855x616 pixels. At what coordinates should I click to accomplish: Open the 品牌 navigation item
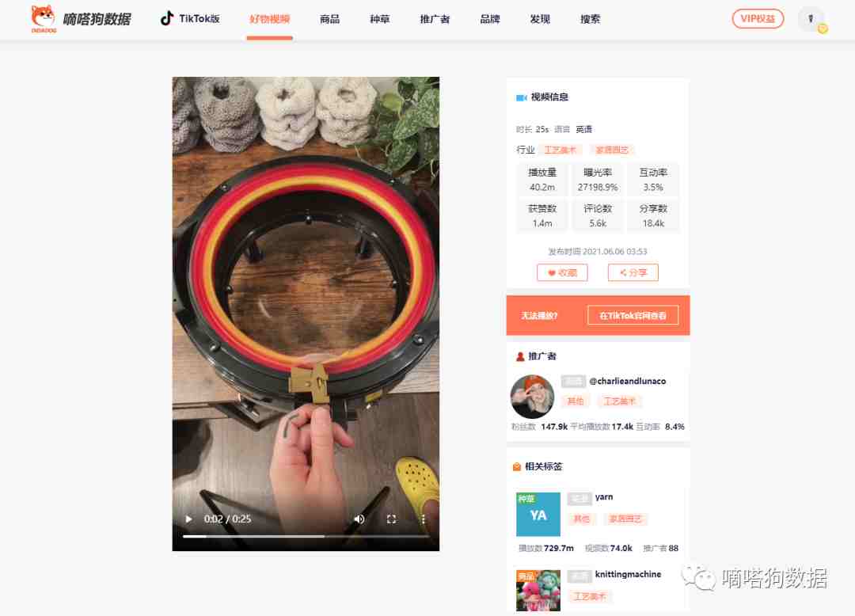tap(490, 19)
